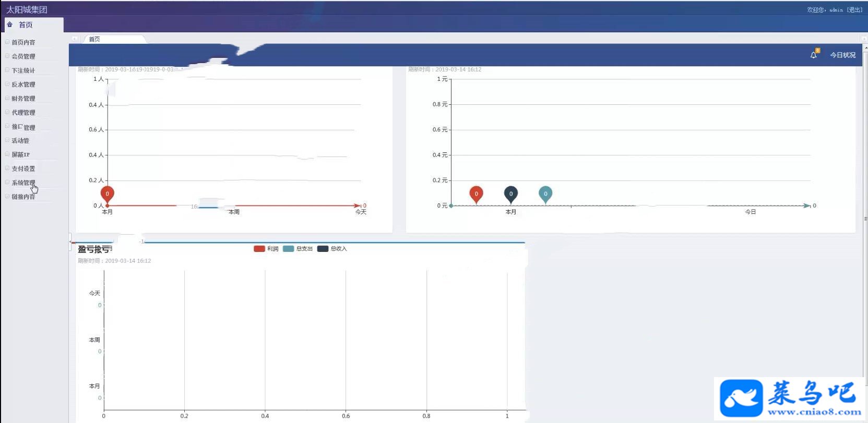Click the dark navy 0 marker on the amount chart
868x423 pixels.
[x=510, y=195]
